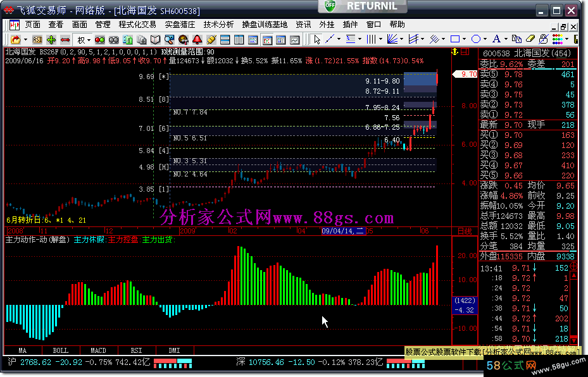Screen dimensions: 588x377
Task: Open the 操盘训练基地 menu
Action: tap(265, 25)
